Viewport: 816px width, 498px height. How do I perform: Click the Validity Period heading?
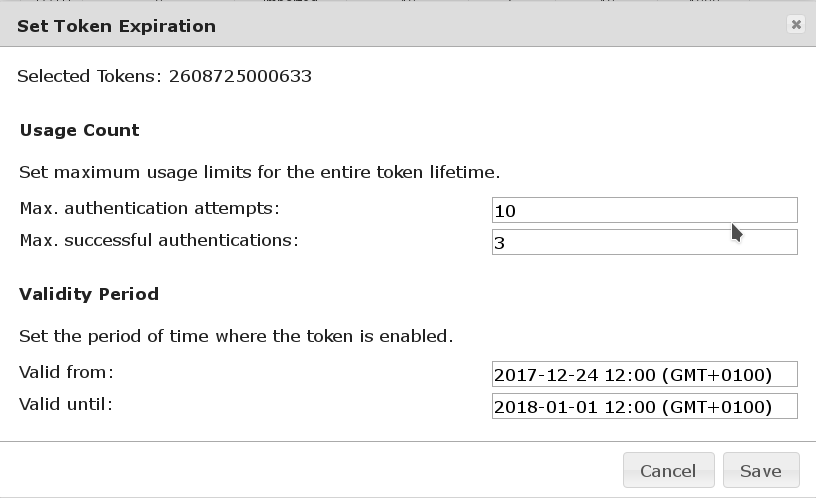click(89, 294)
